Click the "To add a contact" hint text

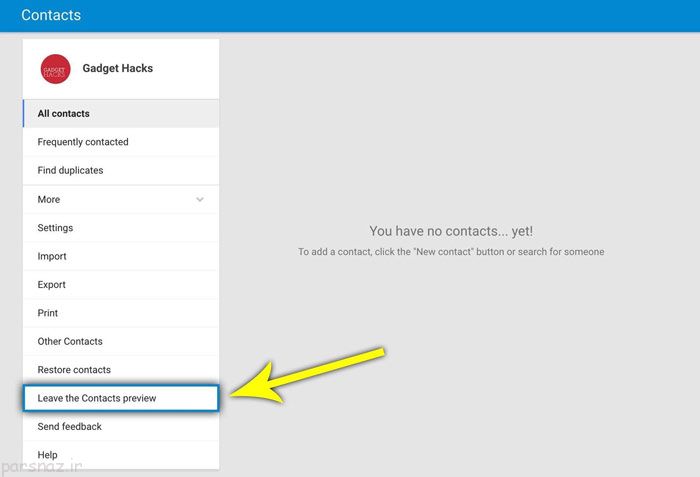point(451,252)
